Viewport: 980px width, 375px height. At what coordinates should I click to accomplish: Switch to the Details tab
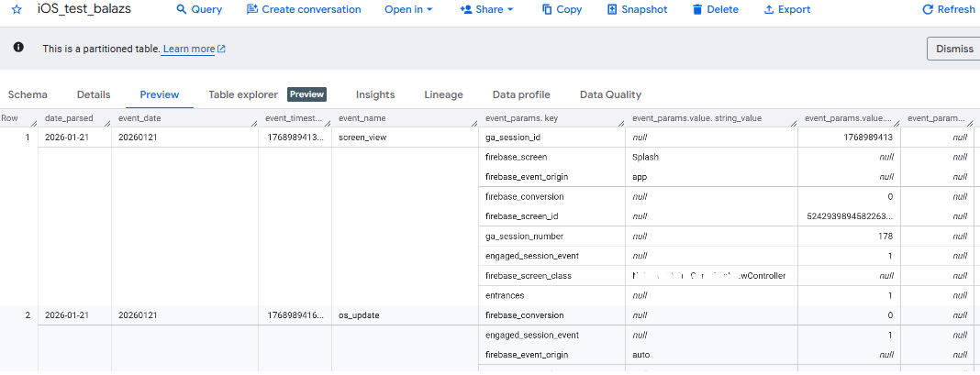[94, 94]
